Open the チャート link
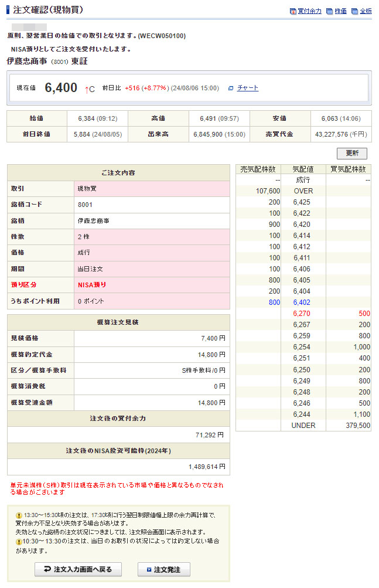This screenshot has width=379, height=588. point(248,88)
